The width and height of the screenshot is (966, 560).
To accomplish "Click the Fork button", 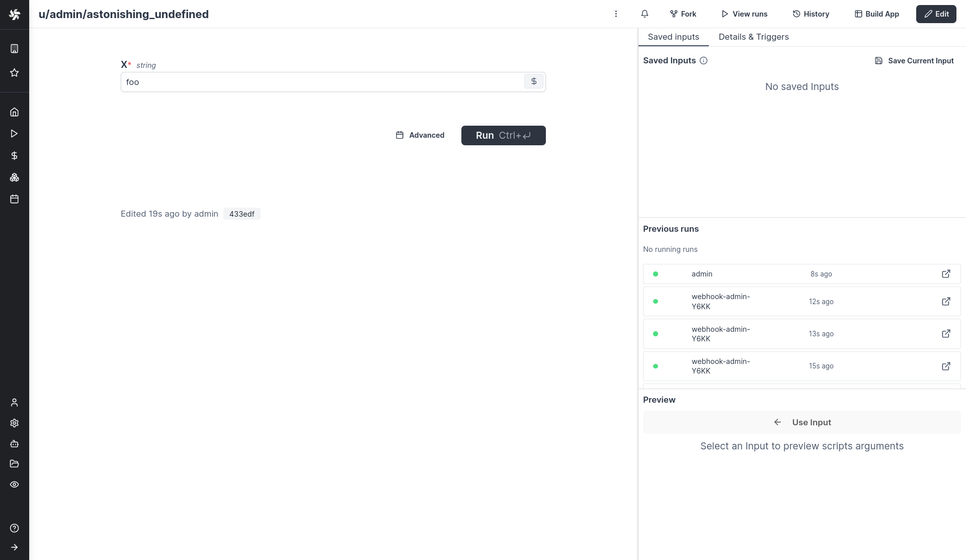I will coord(683,14).
